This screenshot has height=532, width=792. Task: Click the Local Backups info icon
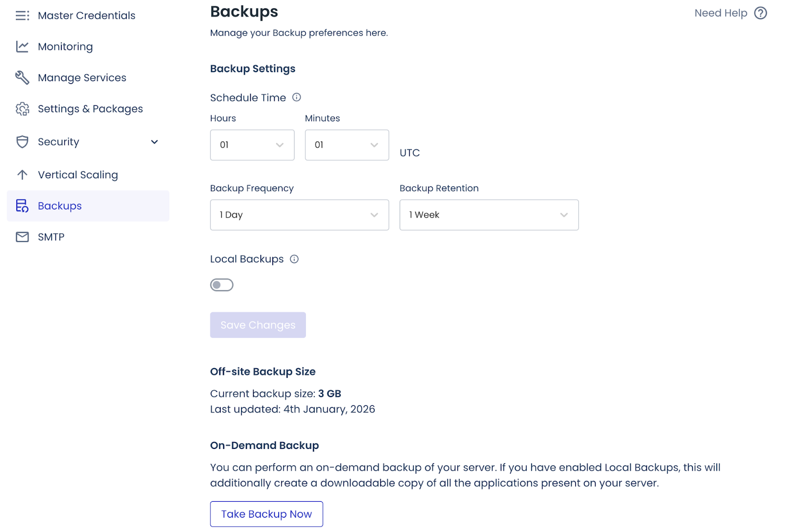pyautogui.click(x=295, y=259)
